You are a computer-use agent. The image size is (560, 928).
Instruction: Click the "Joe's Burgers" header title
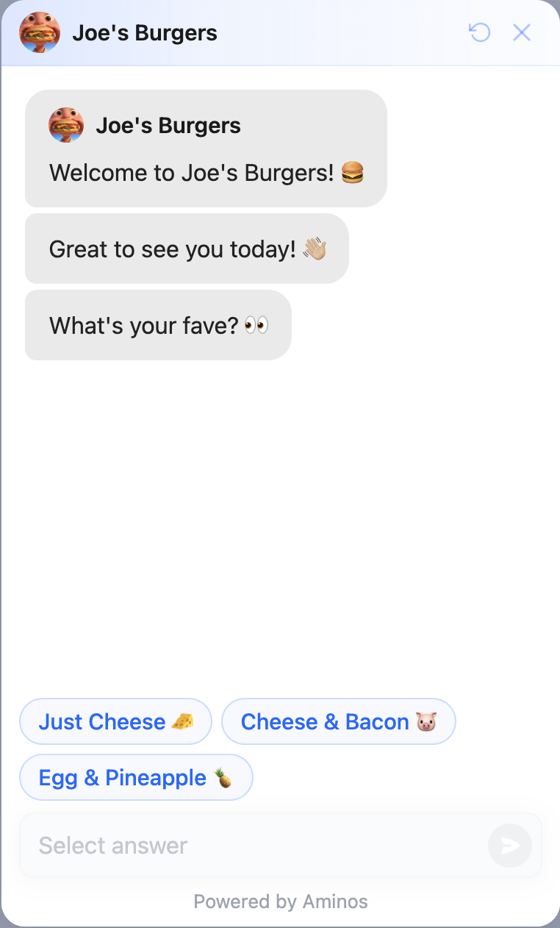pos(145,33)
